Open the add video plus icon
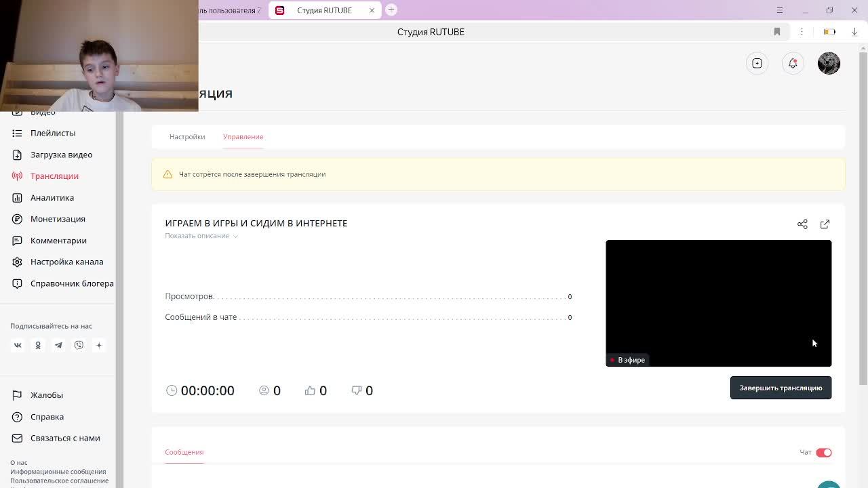The image size is (868, 488). tap(757, 63)
